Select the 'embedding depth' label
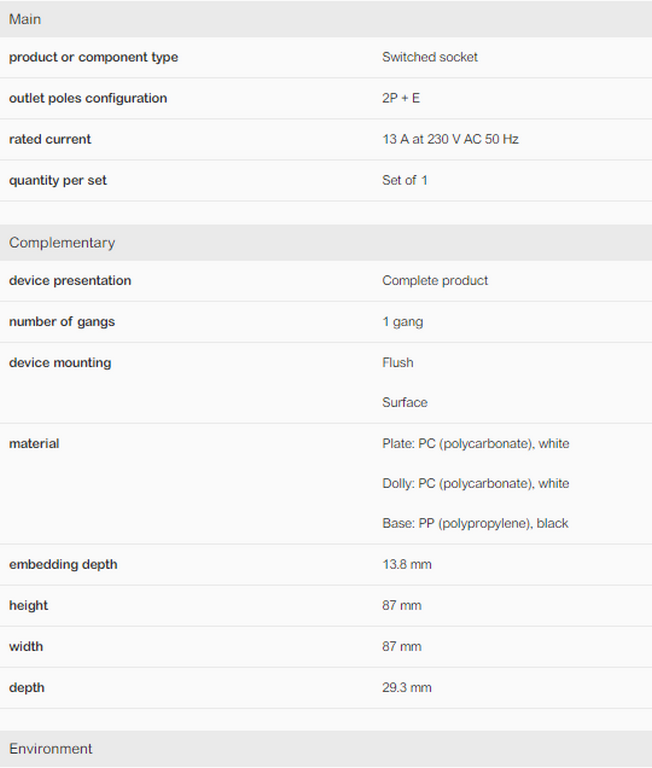Image resolution: width=652 pixels, height=768 pixels. pos(63,565)
